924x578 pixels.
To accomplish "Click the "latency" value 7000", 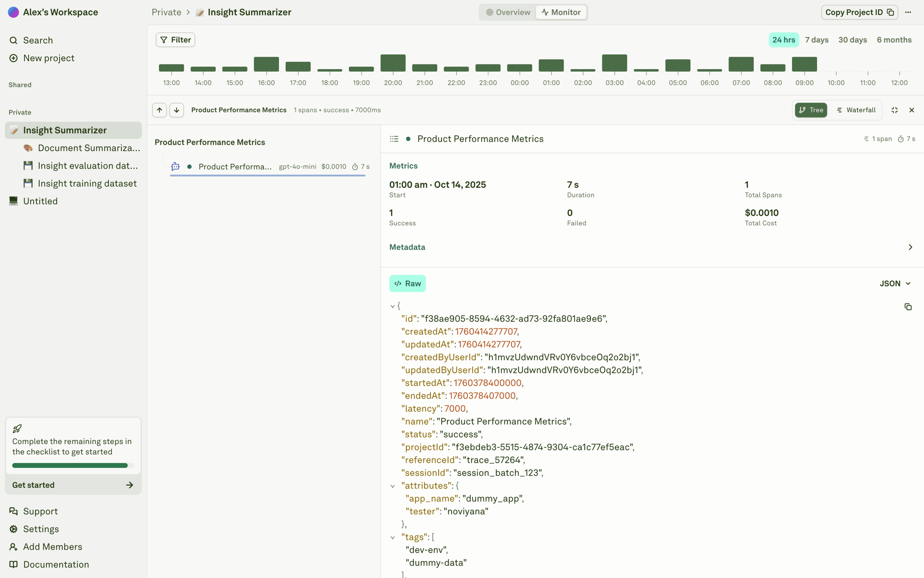I will tap(455, 409).
